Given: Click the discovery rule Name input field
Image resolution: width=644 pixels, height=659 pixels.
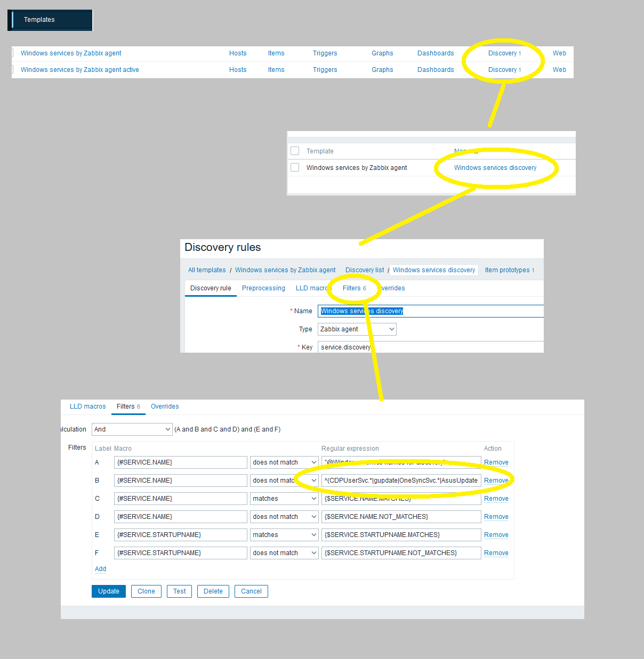Looking at the screenshot, I should 430,311.
